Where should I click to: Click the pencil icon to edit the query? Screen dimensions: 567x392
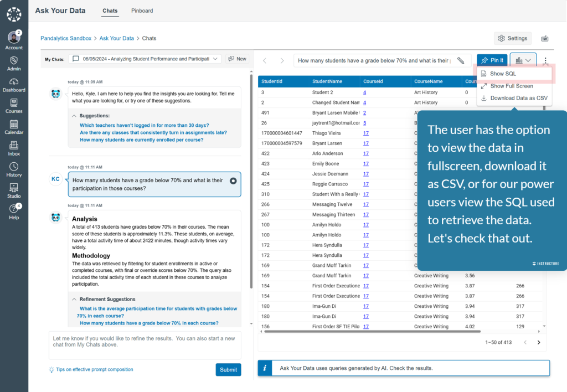click(x=461, y=60)
